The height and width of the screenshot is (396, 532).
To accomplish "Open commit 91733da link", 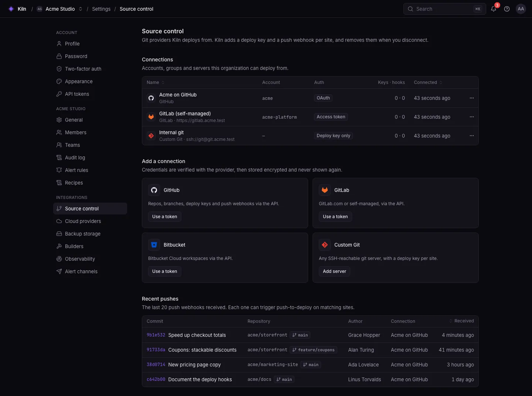I will (156, 350).
